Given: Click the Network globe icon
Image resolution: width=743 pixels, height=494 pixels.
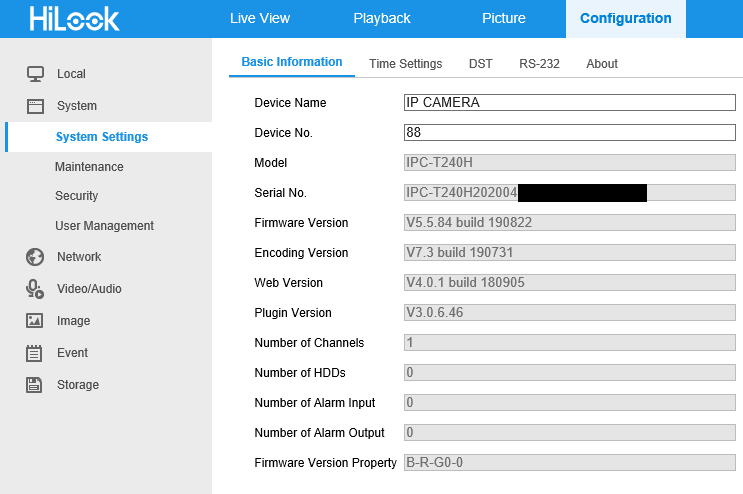Looking at the screenshot, I should tap(35, 257).
